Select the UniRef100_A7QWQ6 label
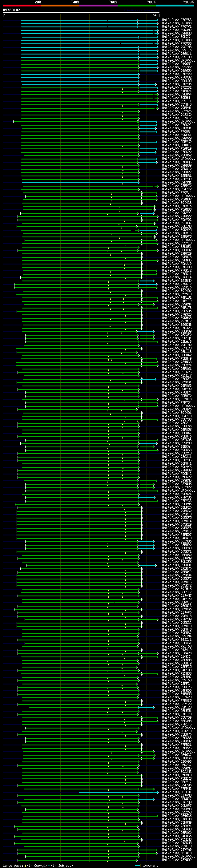Viewport: 197px width, 868px height. [177, 162]
